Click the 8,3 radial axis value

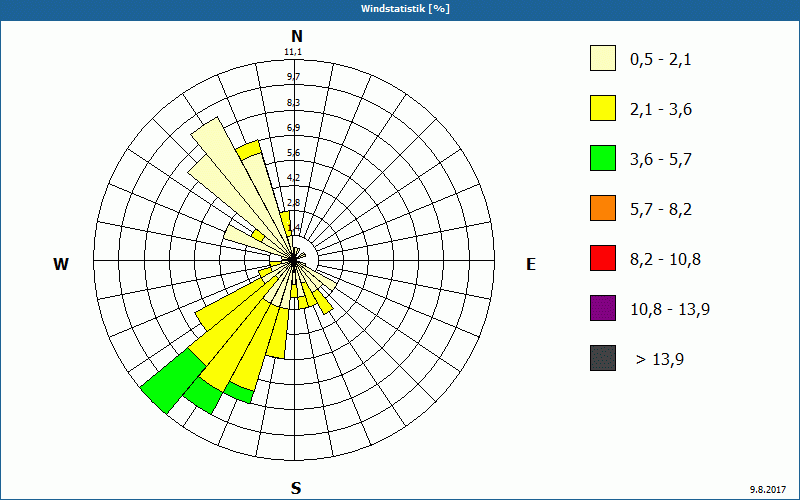293,103
